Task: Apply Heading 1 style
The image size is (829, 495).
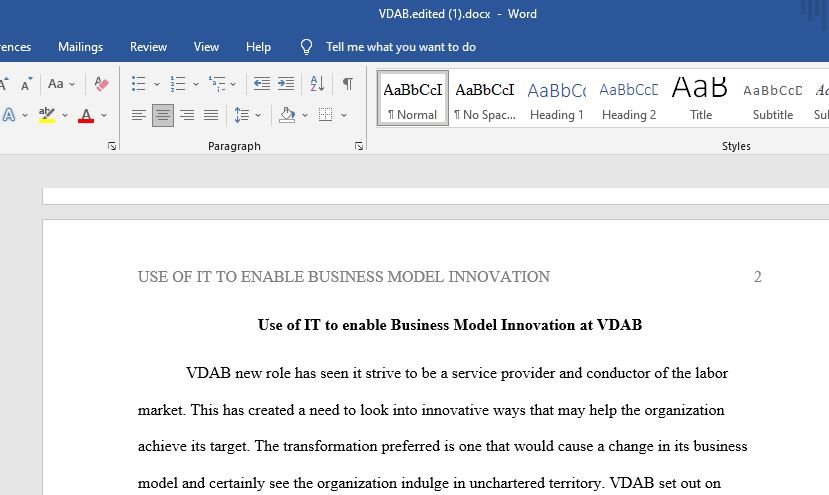Action: click(x=557, y=99)
